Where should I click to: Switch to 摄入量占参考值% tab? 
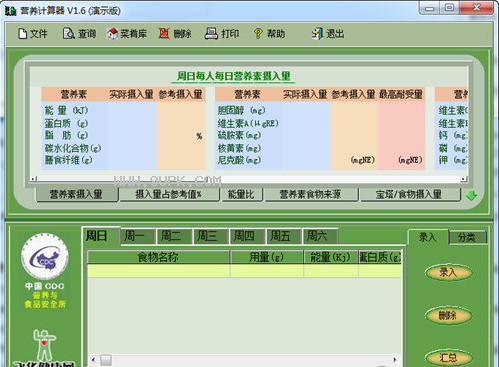coord(169,194)
